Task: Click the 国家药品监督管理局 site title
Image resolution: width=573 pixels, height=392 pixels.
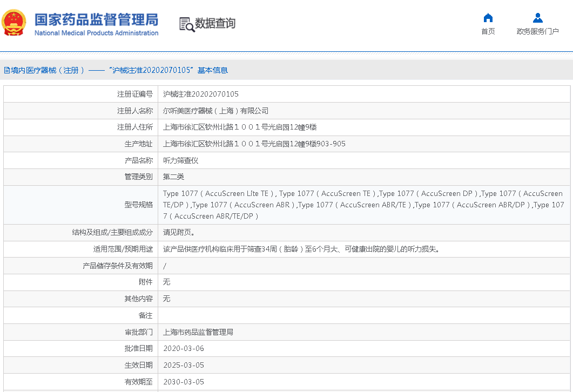Action: click(96, 19)
